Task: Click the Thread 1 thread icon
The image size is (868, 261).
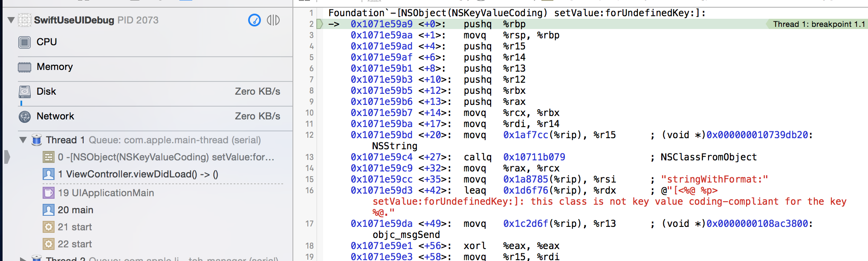Action: coord(37,140)
